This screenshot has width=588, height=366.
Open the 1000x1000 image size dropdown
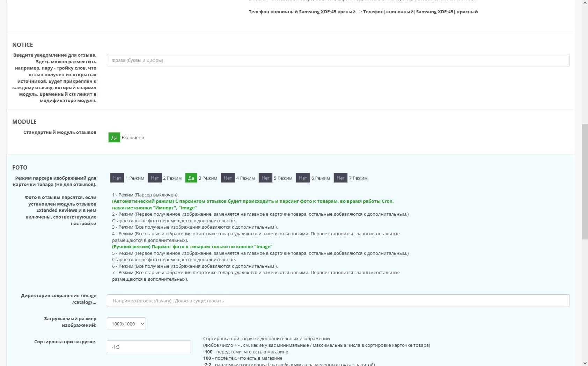pyautogui.click(x=126, y=324)
